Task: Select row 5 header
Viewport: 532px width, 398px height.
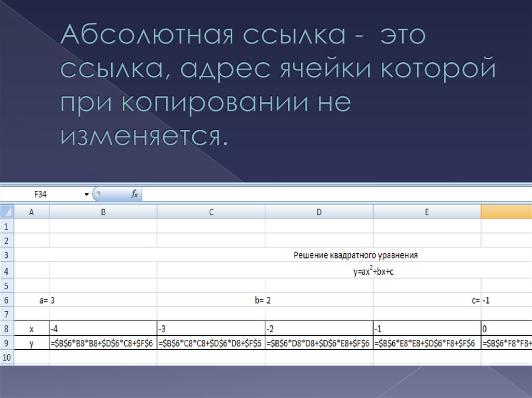Action: pyautogui.click(x=7, y=286)
